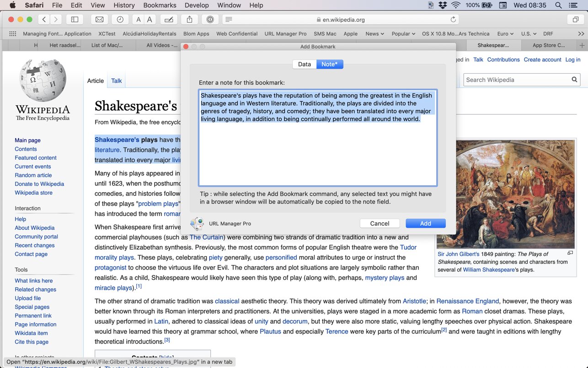The width and height of the screenshot is (588, 368).
Task: Click the Mail envelope toolbar icon
Action: [x=99, y=20]
